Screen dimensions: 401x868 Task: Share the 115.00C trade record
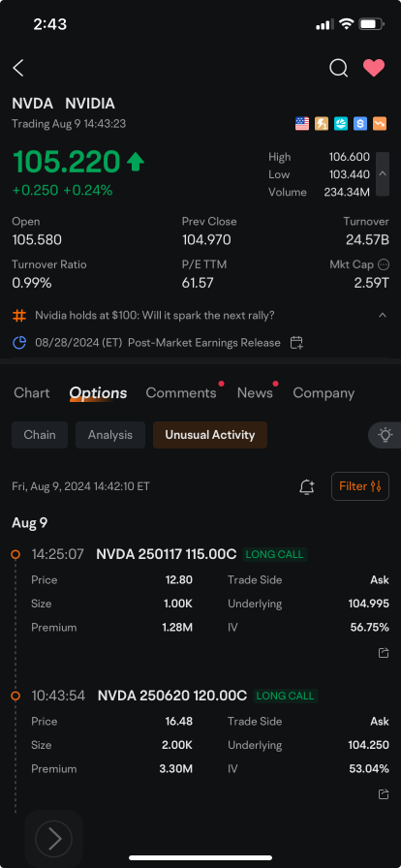[x=384, y=653]
